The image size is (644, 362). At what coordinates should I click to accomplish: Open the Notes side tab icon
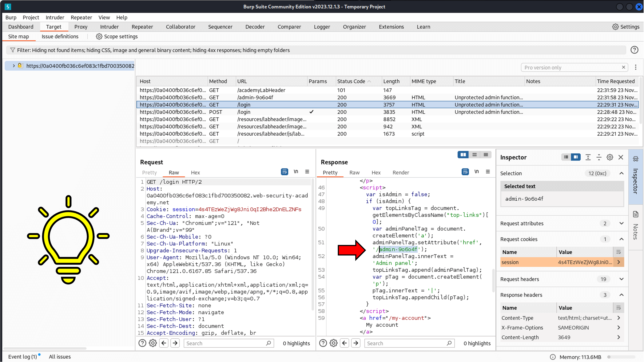coord(636,215)
